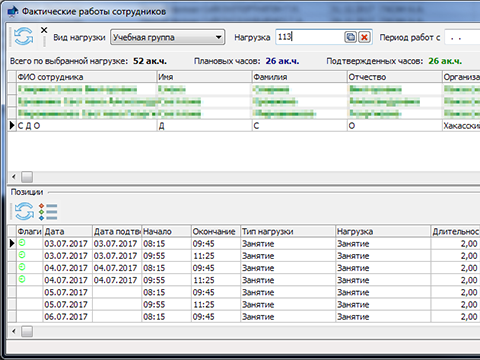Sort by Имя column header
Viewport: 480px width, 360px height.
pos(204,77)
